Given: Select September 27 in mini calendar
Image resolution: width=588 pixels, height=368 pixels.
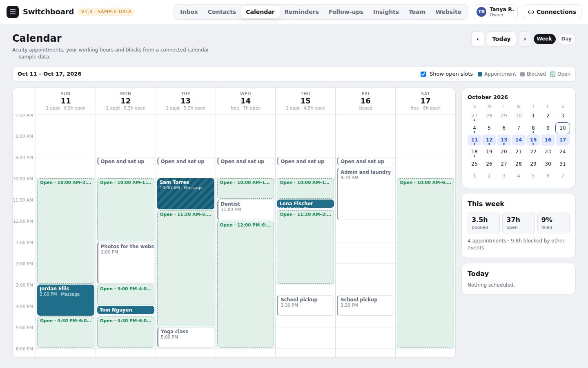Looking at the screenshot, I should pyautogui.click(x=474, y=116).
